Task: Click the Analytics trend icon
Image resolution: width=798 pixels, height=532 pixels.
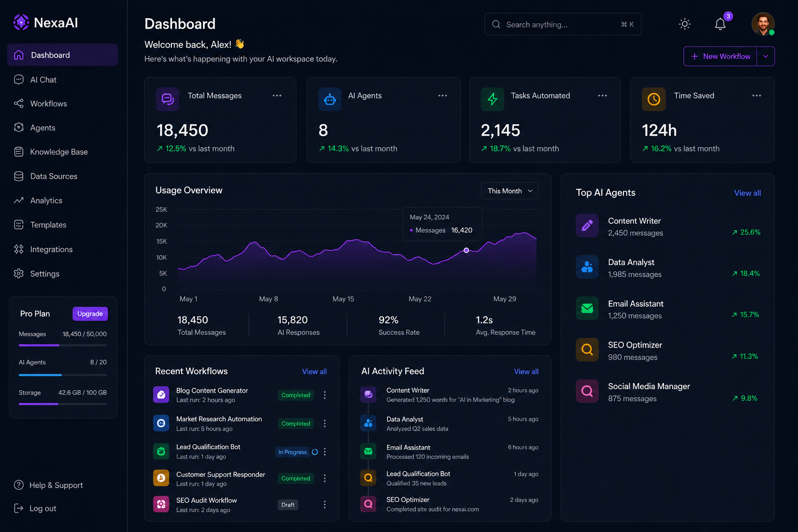Action: tap(19, 201)
